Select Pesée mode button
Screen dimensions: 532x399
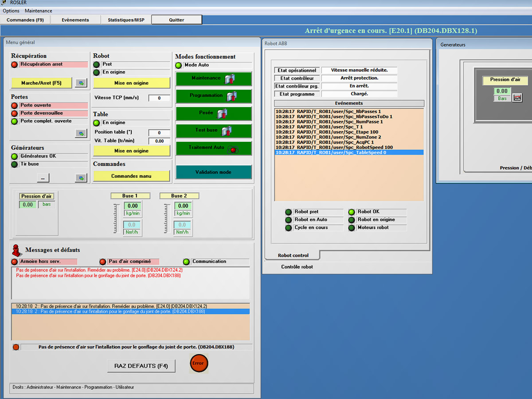tap(214, 113)
